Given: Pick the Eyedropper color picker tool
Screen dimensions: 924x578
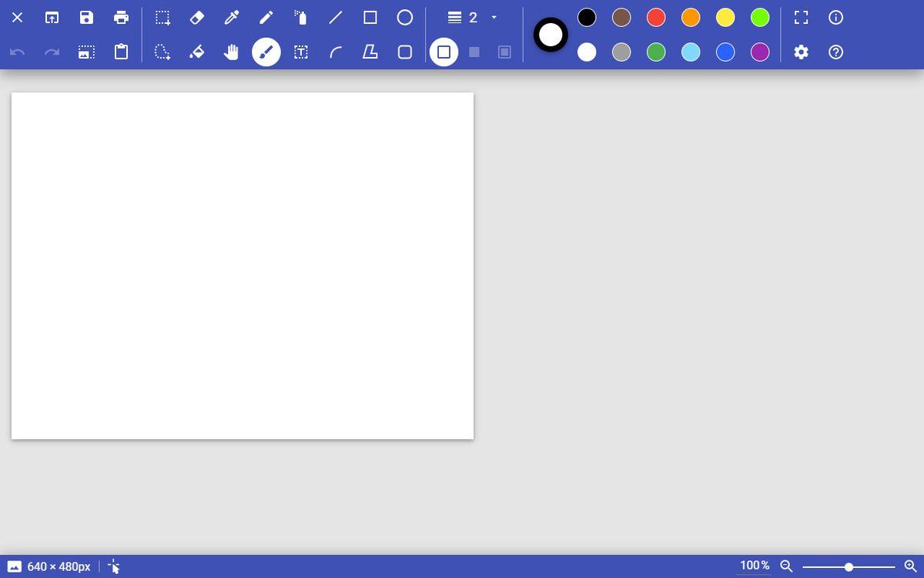Looking at the screenshot, I should click(232, 18).
